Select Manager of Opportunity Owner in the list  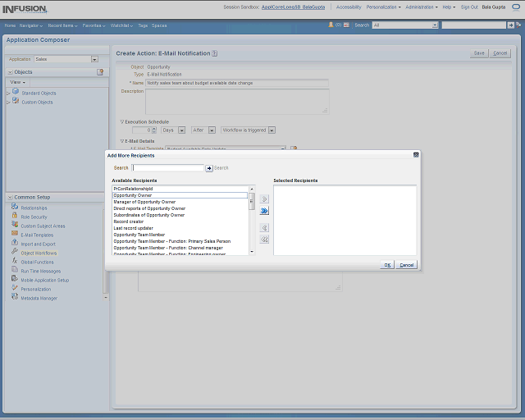coord(144,202)
